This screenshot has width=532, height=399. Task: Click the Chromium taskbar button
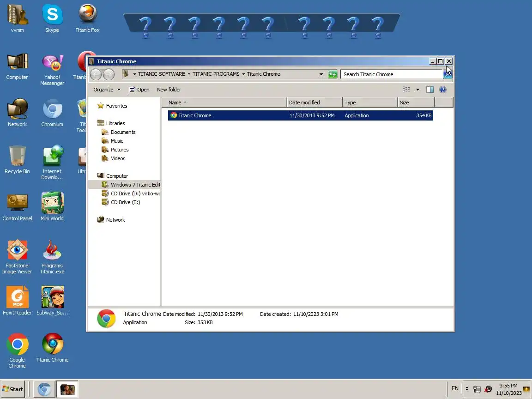pos(44,389)
